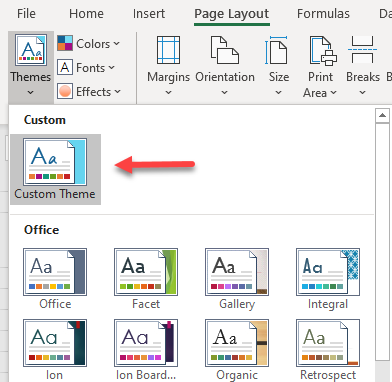
Task: Open the File menu
Action: point(26,14)
